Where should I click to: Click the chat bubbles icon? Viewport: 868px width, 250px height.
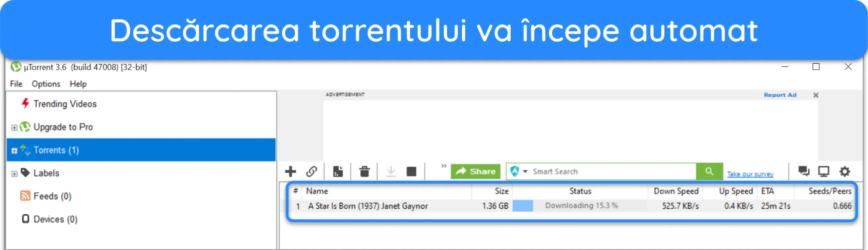pos(804,171)
